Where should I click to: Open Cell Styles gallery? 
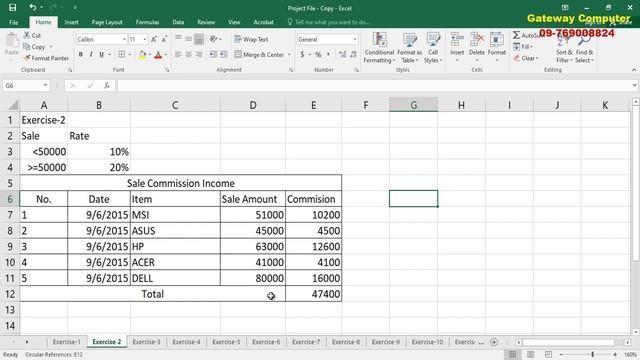click(x=433, y=48)
